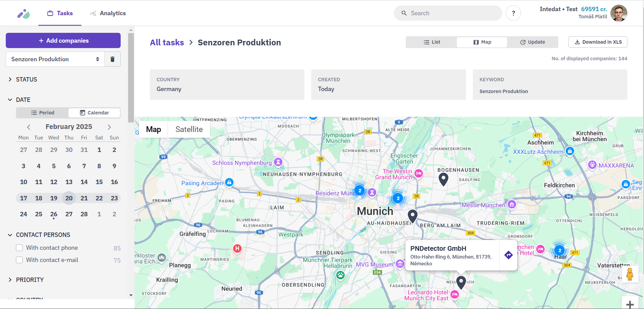The image size is (644, 309).
Task: Click the COUNTRY Germany filter card
Action: pyautogui.click(x=227, y=85)
